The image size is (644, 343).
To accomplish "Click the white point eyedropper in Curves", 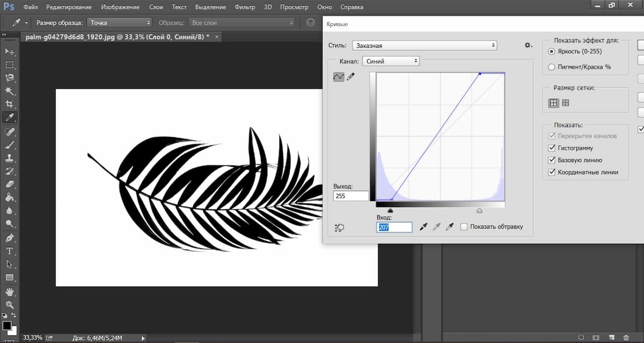I will (x=450, y=227).
